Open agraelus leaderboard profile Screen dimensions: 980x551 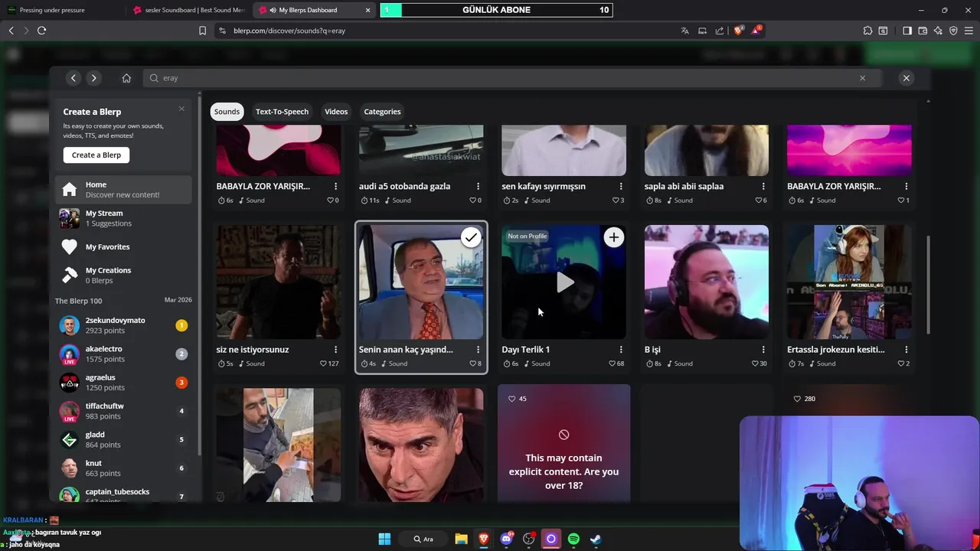click(123, 383)
